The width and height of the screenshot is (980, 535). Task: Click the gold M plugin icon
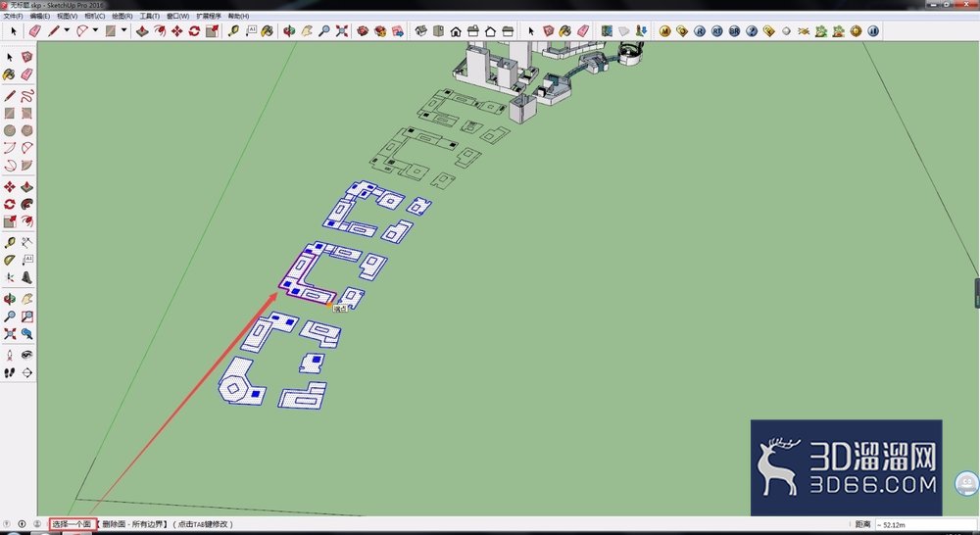click(664, 30)
